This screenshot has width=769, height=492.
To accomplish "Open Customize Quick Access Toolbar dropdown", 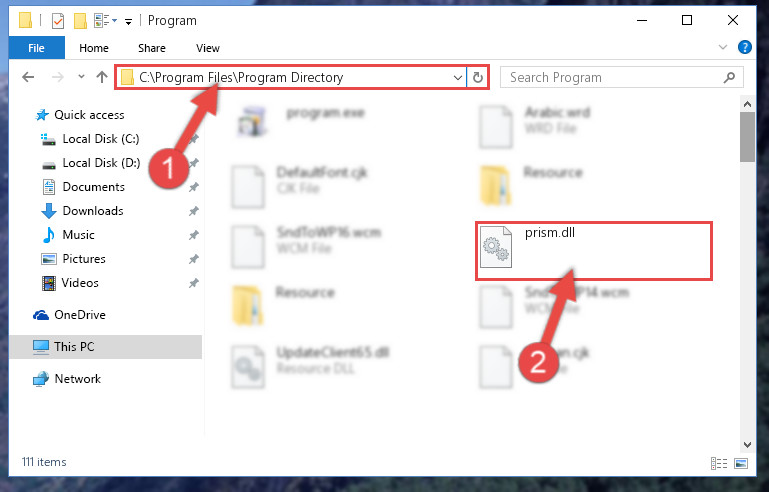I will pyautogui.click(x=128, y=22).
